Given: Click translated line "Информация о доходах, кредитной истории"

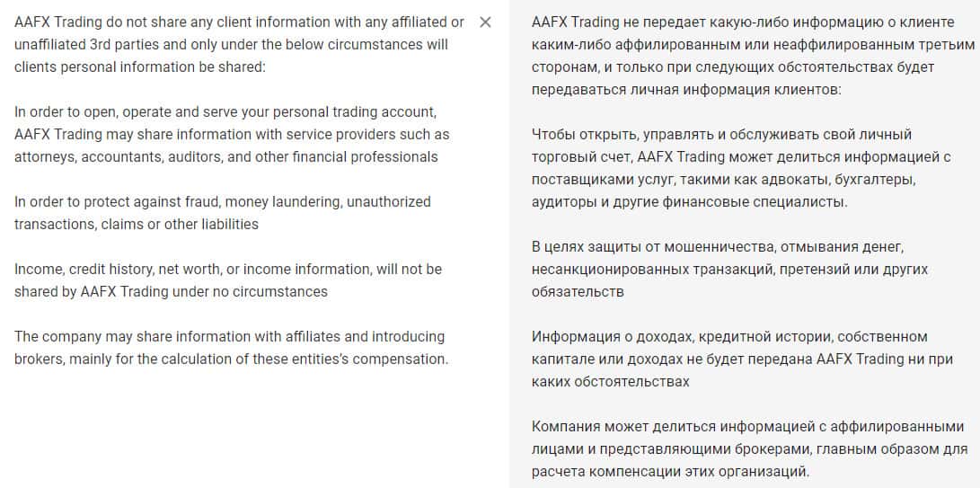Looking at the screenshot, I should click(729, 336).
